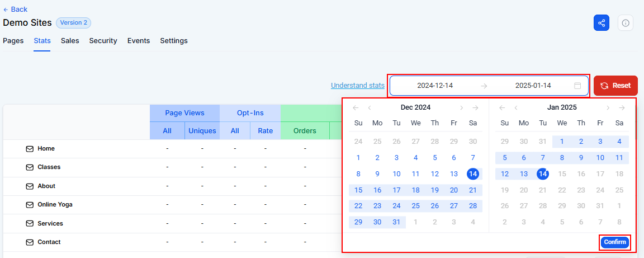This screenshot has height=258, width=644.
Task: Select the Stats tab
Action: point(42,41)
